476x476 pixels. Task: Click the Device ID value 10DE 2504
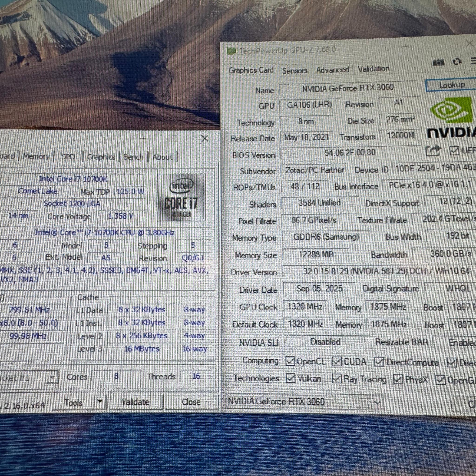pos(434,168)
